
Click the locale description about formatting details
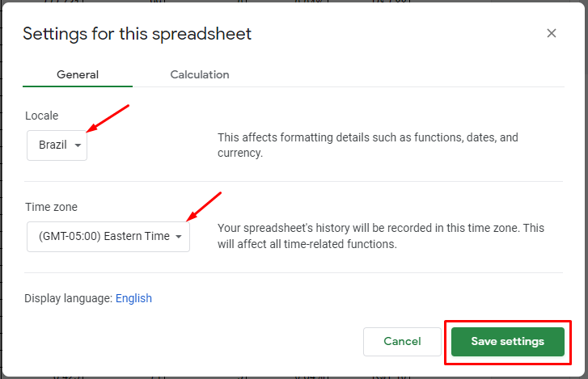point(368,145)
